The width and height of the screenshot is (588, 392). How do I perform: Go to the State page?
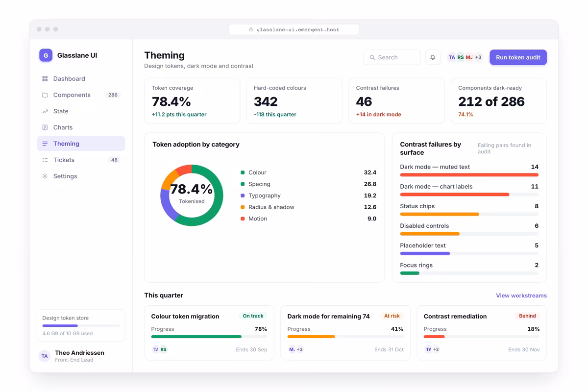[x=81, y=111]
